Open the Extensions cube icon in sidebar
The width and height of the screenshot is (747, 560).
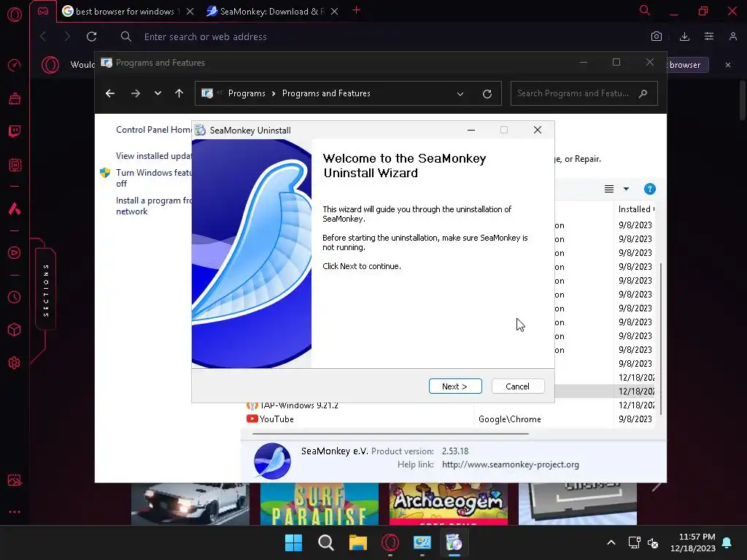15,330
